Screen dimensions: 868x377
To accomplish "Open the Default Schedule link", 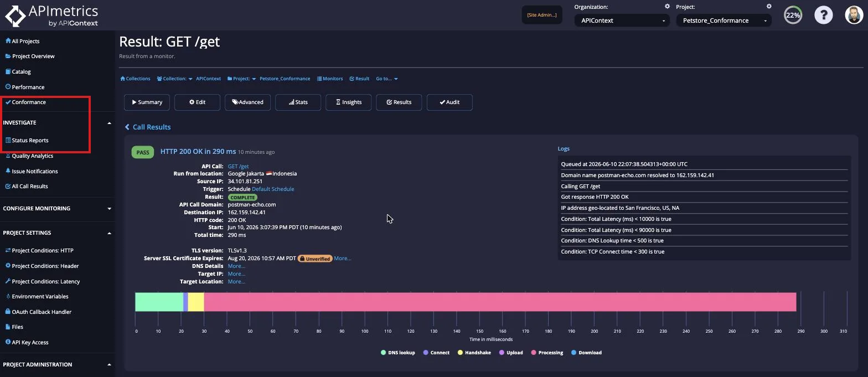I will [273, 189].
